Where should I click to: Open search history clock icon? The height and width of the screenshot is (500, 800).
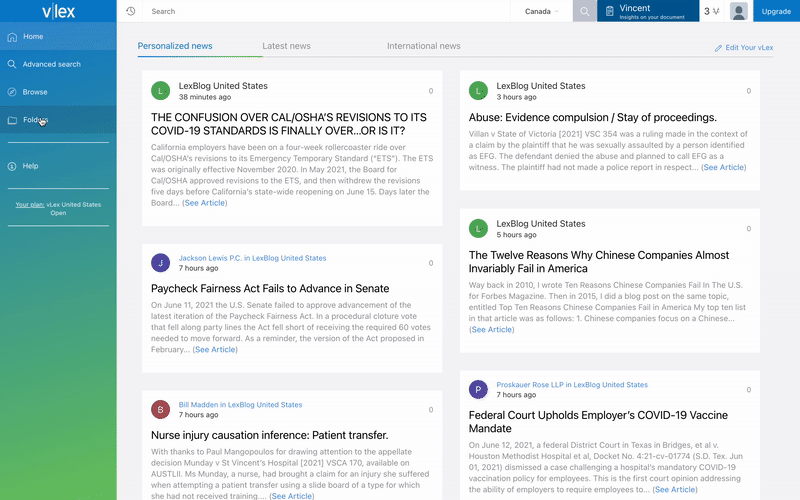coord(131,11)
